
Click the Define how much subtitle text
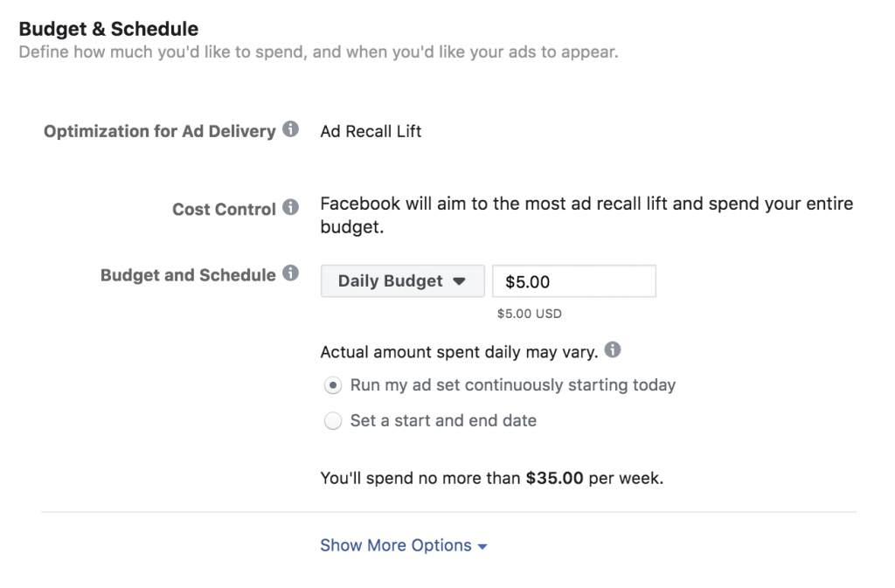(x=318, y=52)
